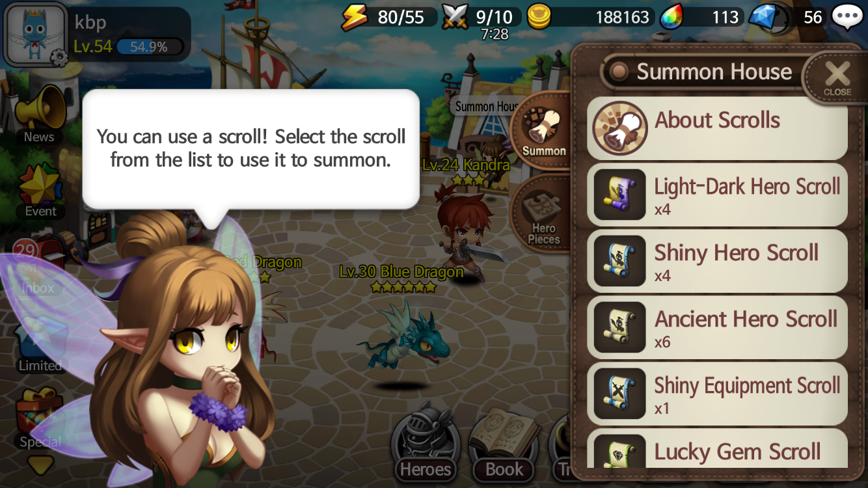This screenshot has width=868, height=488.
Task: Click the player avatar settings gear
Action: [x=59, y=58]
